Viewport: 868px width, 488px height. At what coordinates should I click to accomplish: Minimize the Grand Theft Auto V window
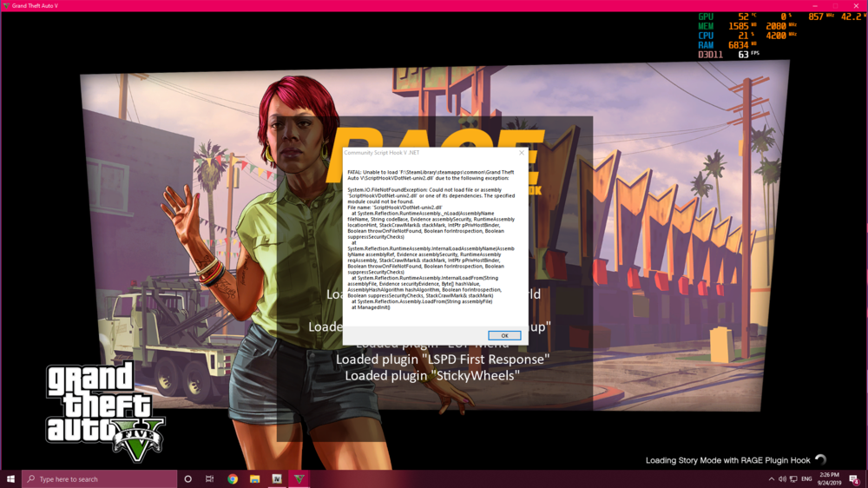tap(815, 5)
